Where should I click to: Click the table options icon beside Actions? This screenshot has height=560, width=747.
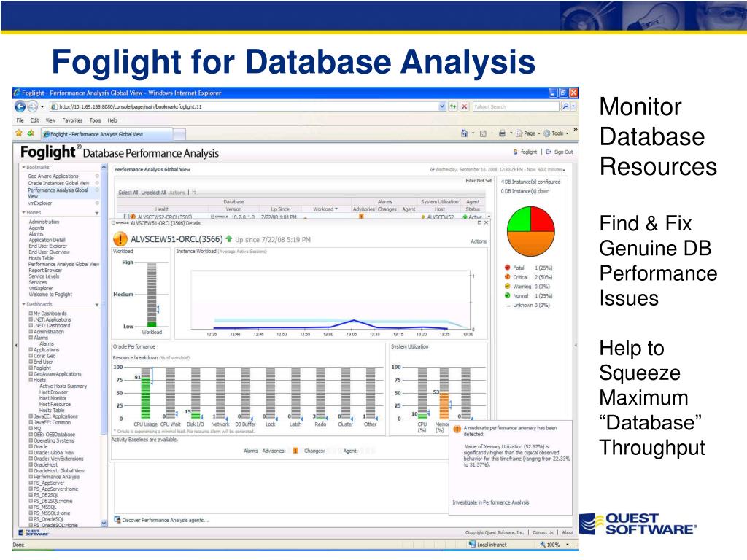tap(194, 192)
